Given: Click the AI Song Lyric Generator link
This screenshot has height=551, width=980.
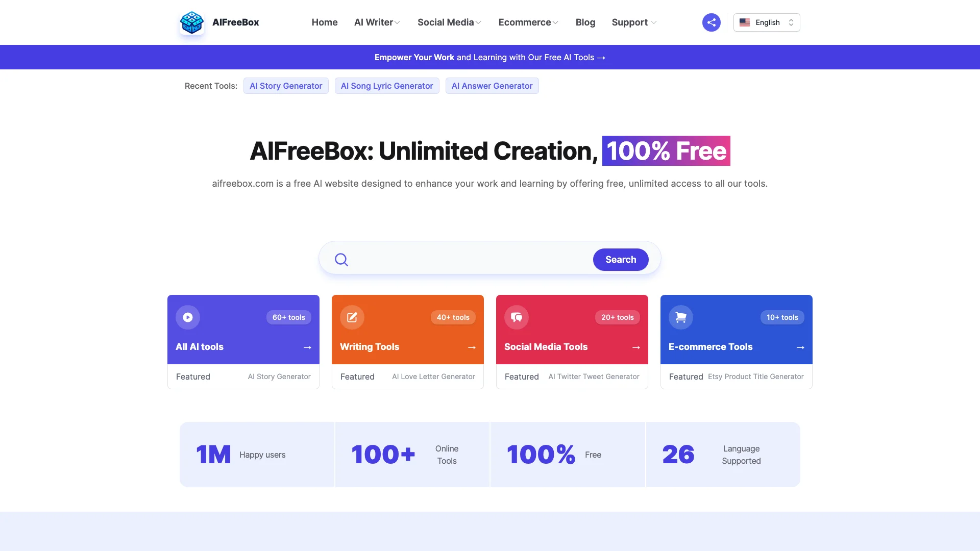Looking at the screenshot, I should click(386, 85).
